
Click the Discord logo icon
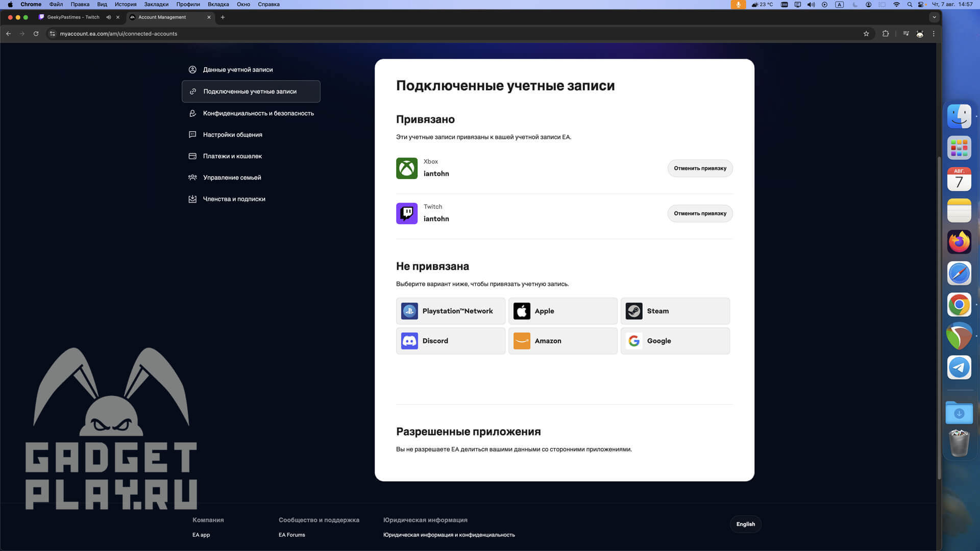409,341
